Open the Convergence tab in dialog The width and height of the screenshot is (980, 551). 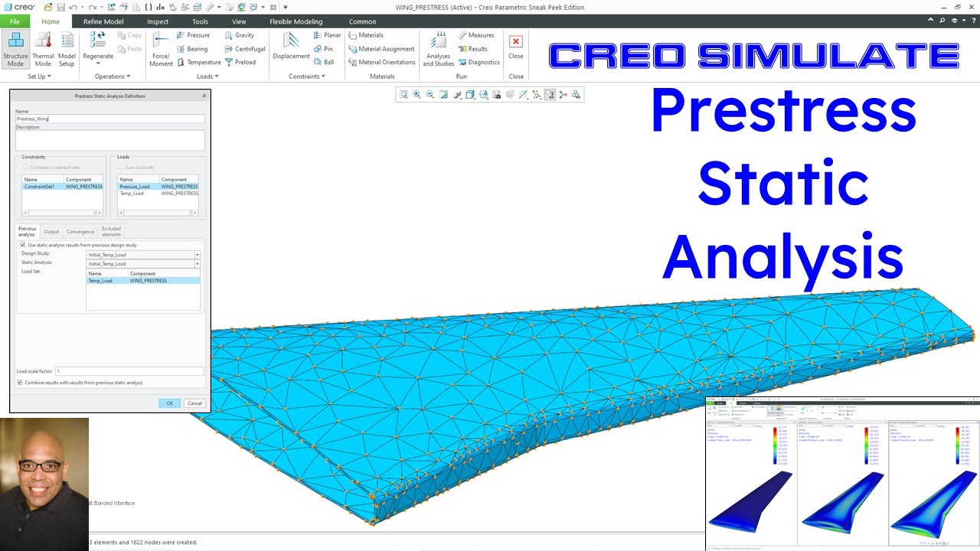tap(80, 231)
